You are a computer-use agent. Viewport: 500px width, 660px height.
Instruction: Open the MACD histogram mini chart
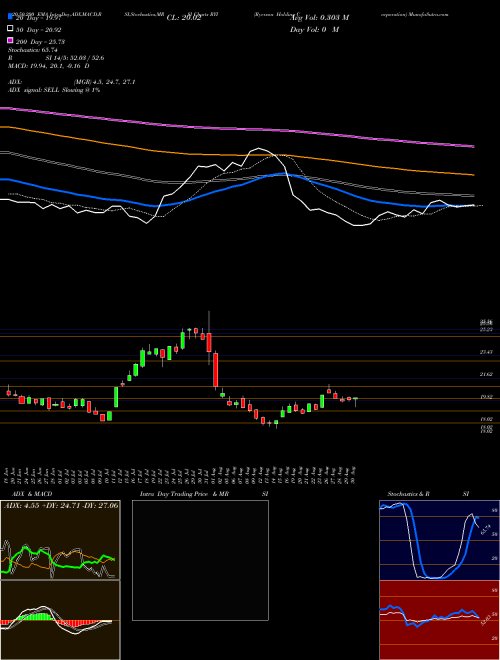(60, 620)
